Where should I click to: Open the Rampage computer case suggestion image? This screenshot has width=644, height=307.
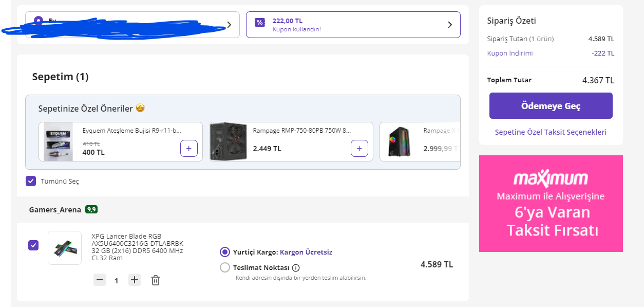click(x=399, y=142)
